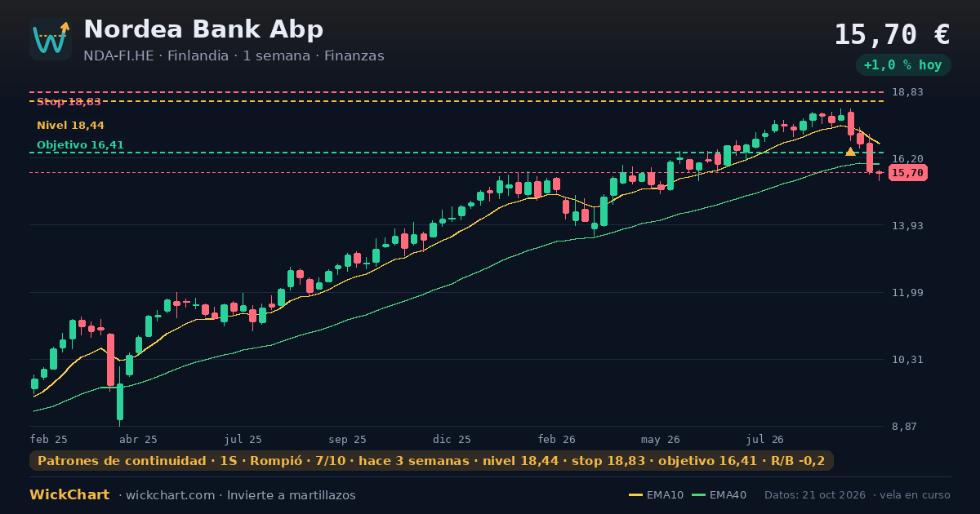This screenshot has width=980, height=514.
Task: Click the NDA-FI.HE ticker subtitle line
Action: pyautogui.click(x=234, y=56)
